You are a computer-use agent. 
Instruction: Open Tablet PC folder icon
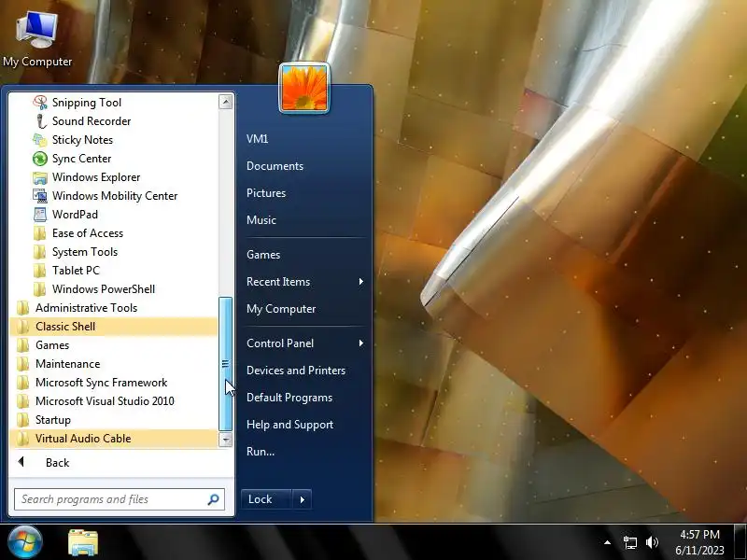click(x=40, y=271)
